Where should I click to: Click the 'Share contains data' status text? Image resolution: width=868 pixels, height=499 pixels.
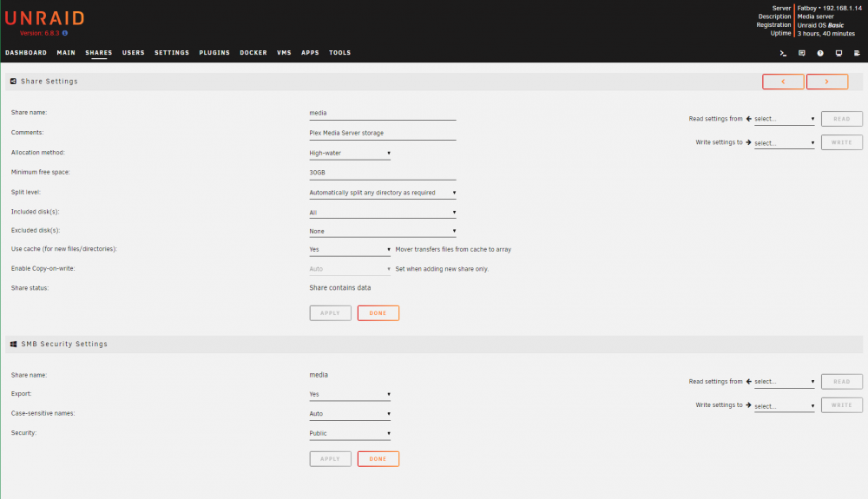[340, 287]
